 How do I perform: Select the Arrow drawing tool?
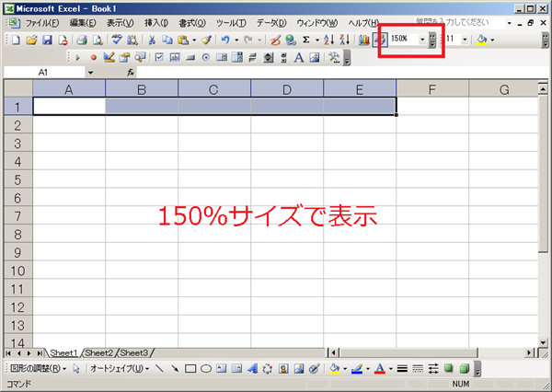[175, 369]
